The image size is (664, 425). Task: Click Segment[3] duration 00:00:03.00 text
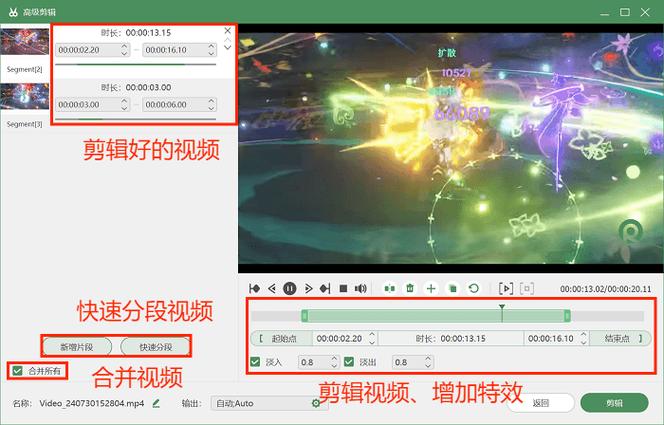[x=148, y=87]
